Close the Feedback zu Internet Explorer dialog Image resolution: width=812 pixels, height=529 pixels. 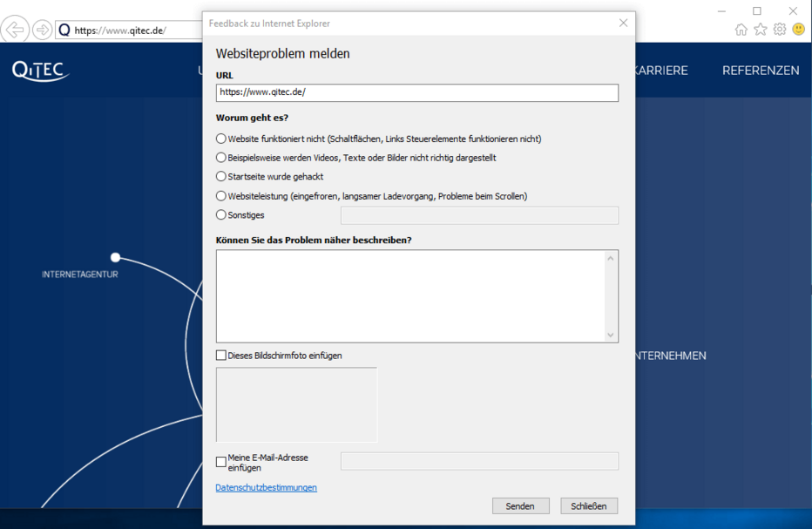click(x=624, y=23)
